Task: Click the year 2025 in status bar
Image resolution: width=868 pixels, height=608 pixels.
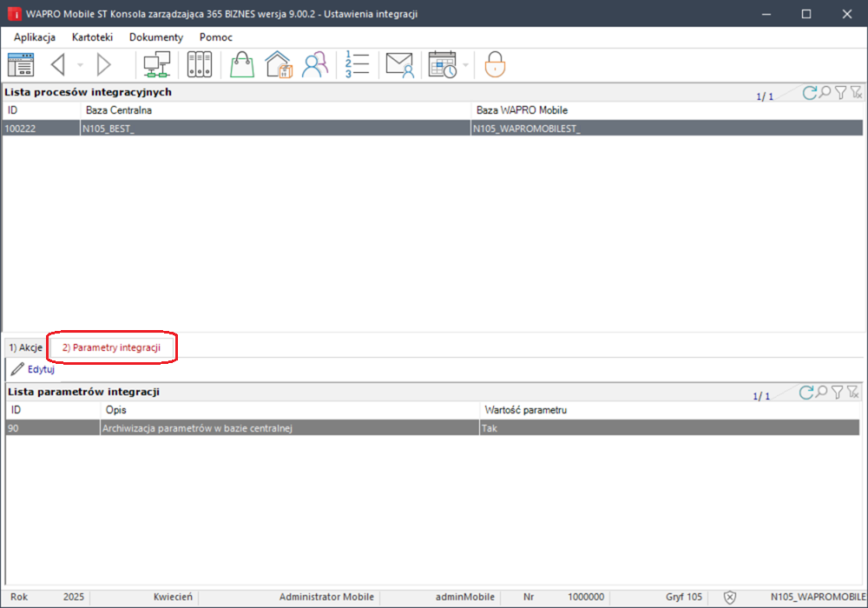Action: coord(74,597)
